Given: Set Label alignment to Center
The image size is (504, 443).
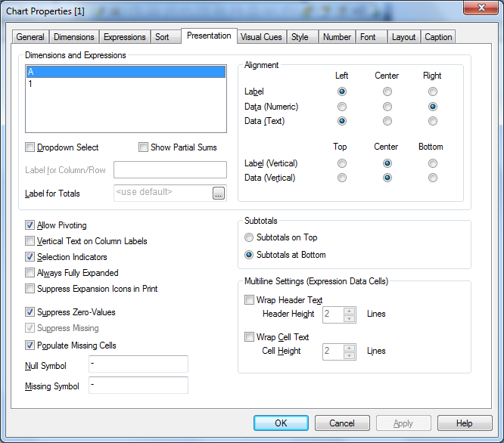Looking at the screenshot, I should pyautogui.click(x=387, y=91).
